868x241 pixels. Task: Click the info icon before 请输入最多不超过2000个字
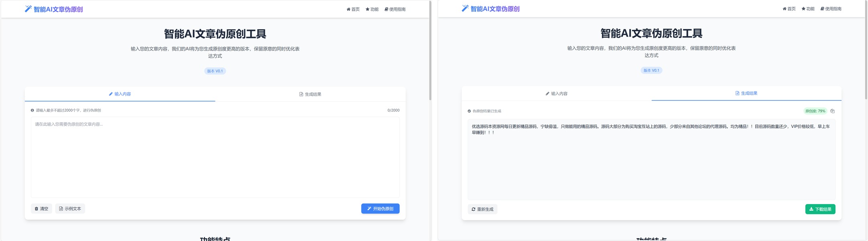coord(33,110)
